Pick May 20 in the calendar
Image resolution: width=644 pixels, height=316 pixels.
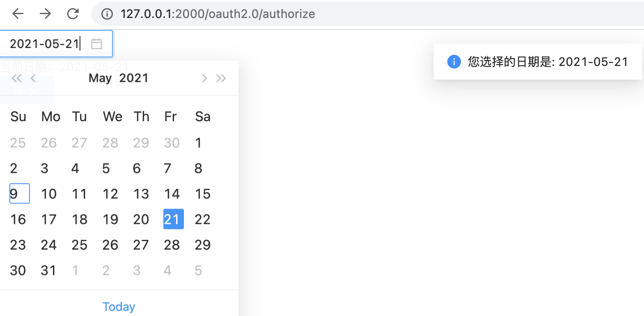point(141,220)
